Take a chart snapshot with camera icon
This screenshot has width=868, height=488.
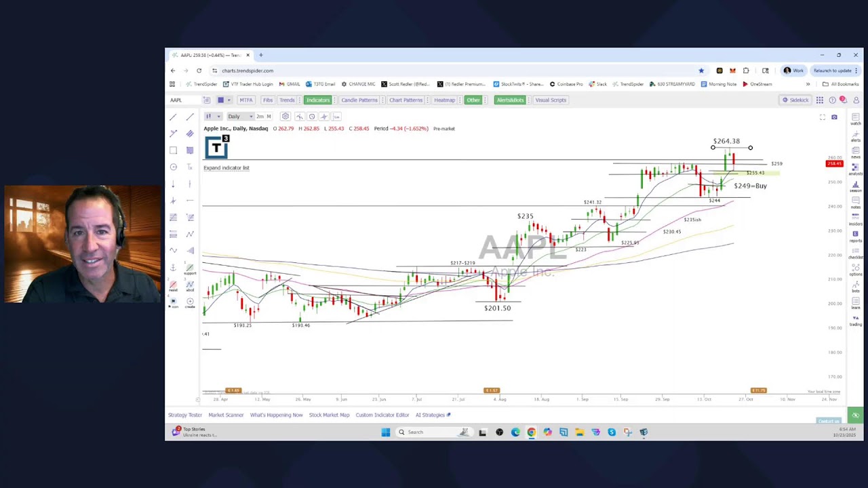[x=834, y=117]
